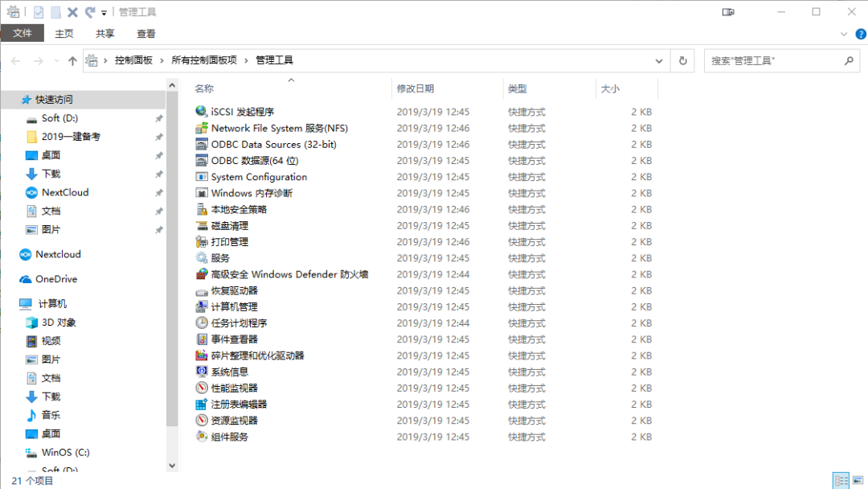
Task: Go up one folder level with up arrow
Action: 72,61
